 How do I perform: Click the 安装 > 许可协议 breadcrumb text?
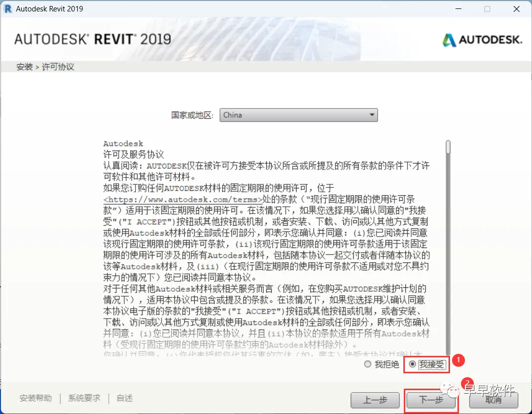45,67
